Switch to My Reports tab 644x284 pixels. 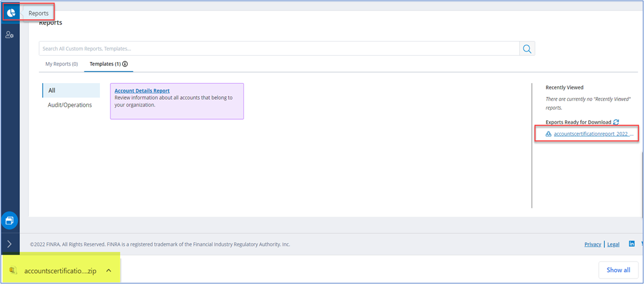(x=61, y=64)
